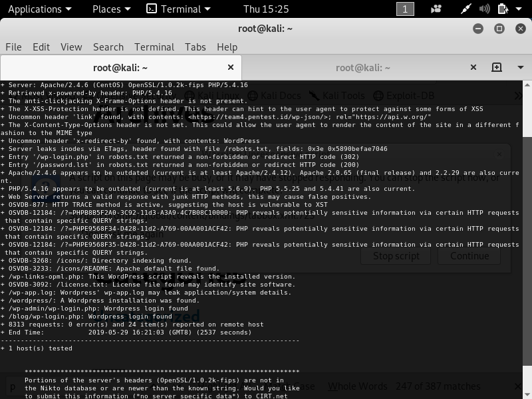Image resolution: width=532 pixels, height=399 pixels.
Task: Click the text 'OSVDB-3092: /license.txt'
Action: 57,285
